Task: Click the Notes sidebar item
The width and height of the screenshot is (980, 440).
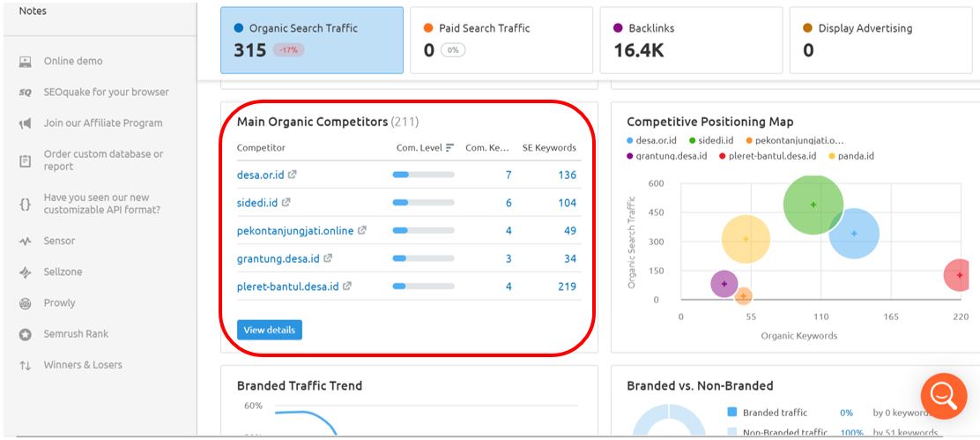Action: (33, 11)
